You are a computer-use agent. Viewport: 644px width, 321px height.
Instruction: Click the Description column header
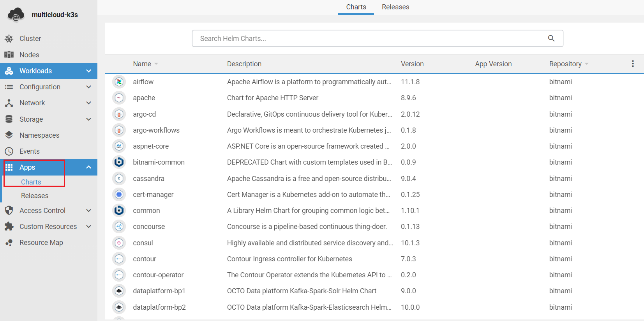click(x=244, y=64)
